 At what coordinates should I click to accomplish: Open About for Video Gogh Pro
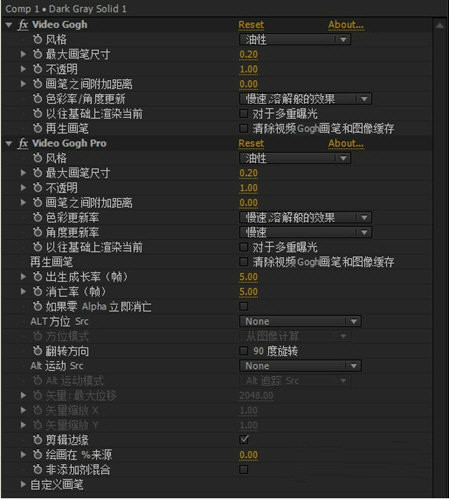(346, 144)
